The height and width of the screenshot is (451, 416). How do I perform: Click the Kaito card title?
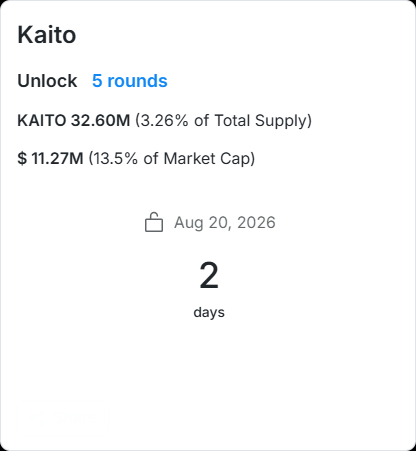47,35
